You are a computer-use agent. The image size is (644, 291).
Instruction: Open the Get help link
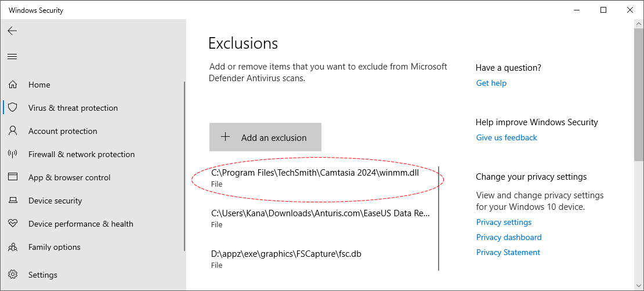[x=491, y=83]
